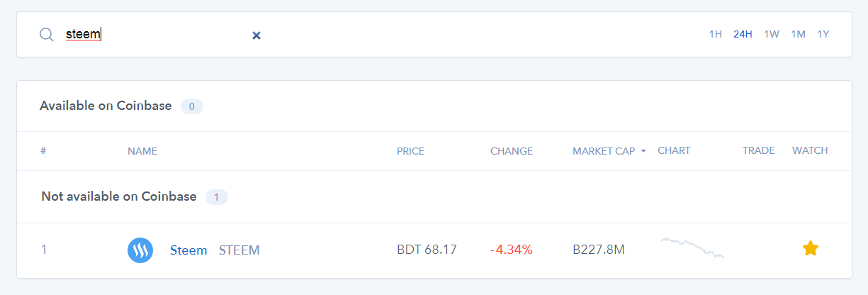
Task: Switch to the 1M time range
Action: 799,34
